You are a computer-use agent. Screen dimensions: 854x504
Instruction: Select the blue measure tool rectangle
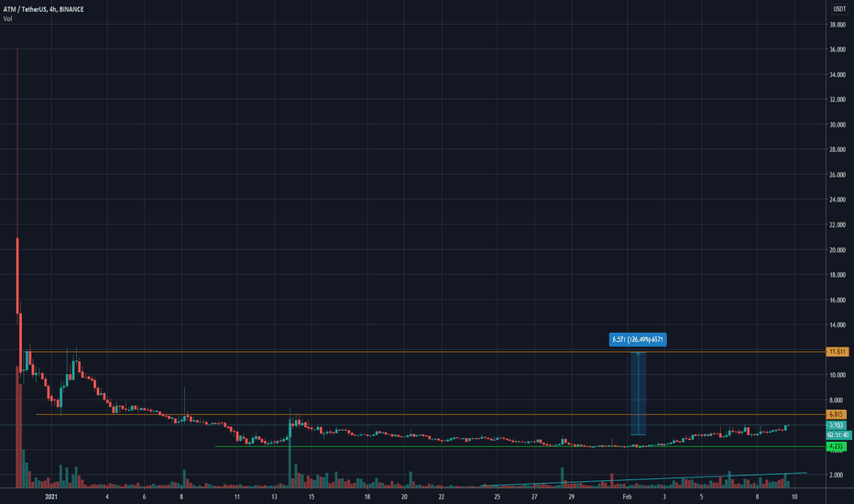click(x=639, y=393)
